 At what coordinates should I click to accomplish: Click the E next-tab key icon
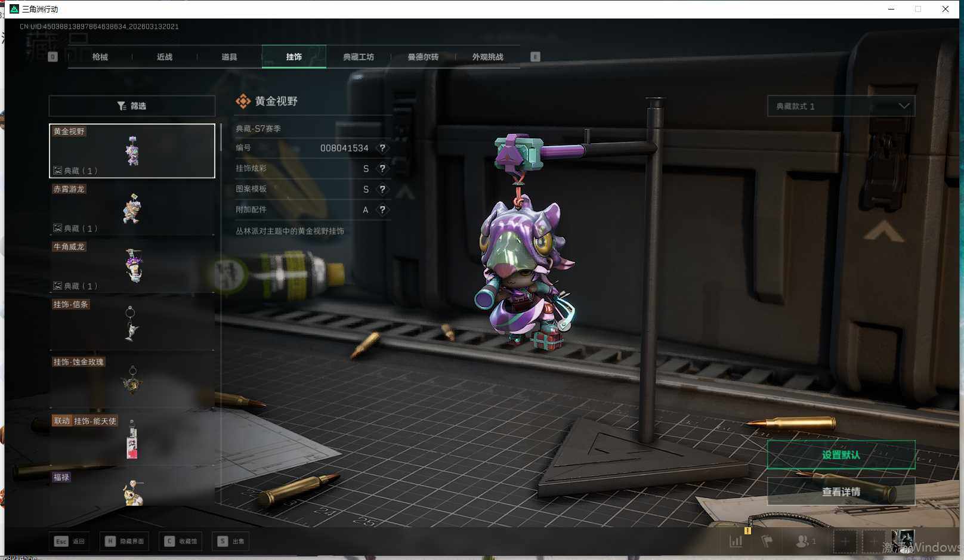pos(535,57)
